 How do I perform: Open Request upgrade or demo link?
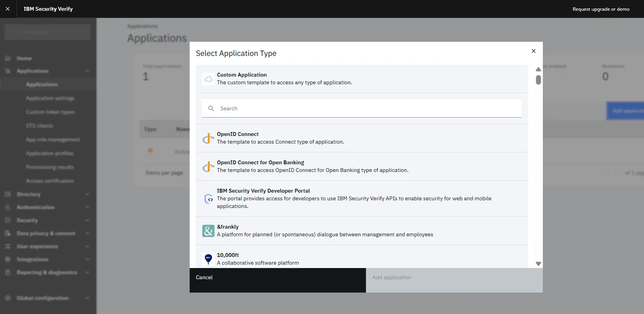click(601, 9)
